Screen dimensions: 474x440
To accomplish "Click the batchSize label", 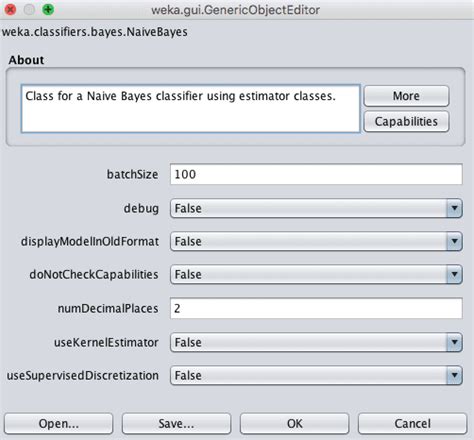I will click(x=132, y=174).
